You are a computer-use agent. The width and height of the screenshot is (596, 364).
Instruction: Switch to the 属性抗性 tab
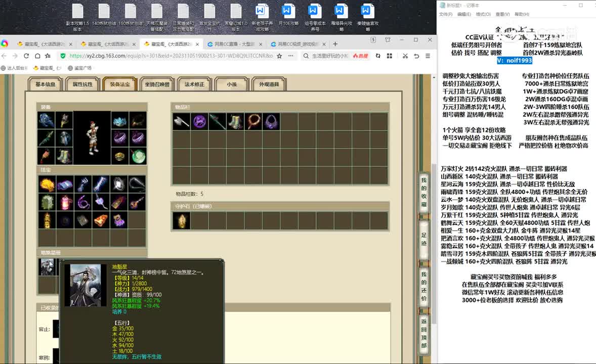pos(82,84)
